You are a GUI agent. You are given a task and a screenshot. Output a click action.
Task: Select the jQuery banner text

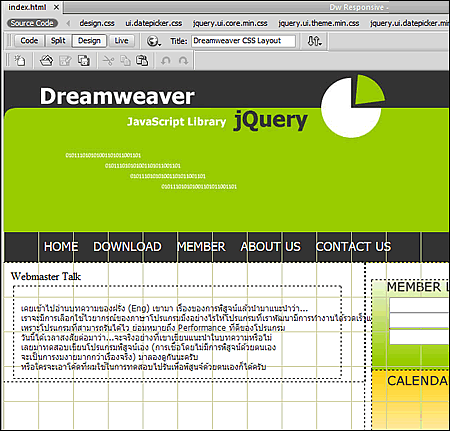click(x=270, y=120)
